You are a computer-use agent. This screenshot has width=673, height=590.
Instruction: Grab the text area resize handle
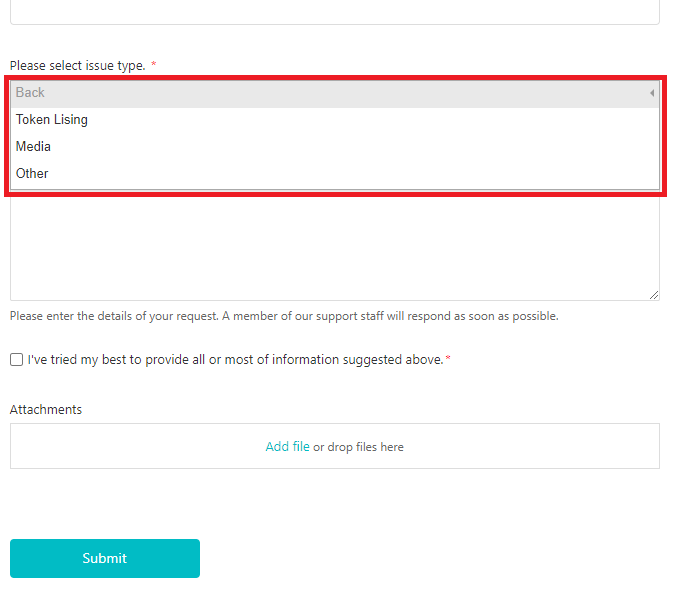pos(654,295)
